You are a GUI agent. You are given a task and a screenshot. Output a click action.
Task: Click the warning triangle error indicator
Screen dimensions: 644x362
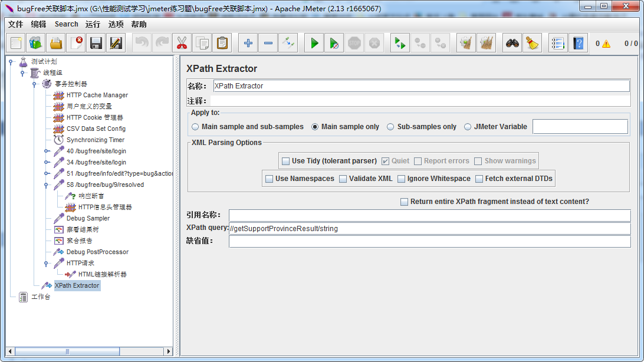(x=606, y=44)
